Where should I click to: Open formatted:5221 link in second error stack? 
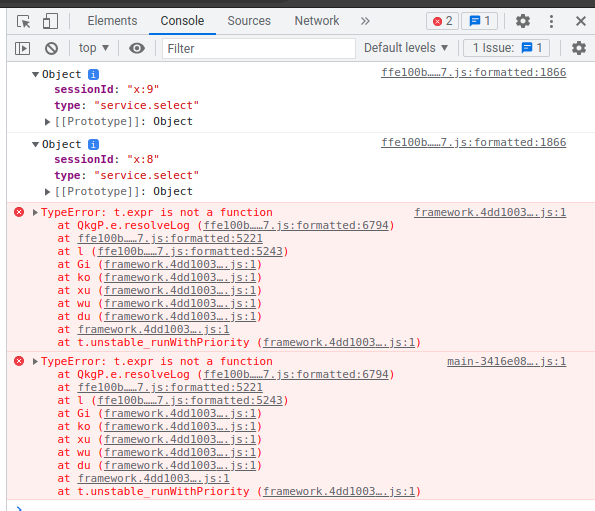170,387
